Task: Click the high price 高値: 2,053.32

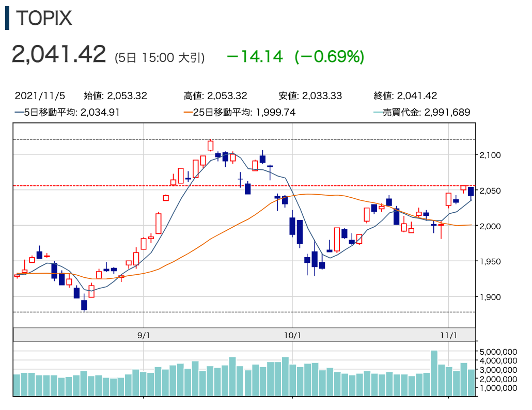Action: pyautogui.click(x=215, y=96)
